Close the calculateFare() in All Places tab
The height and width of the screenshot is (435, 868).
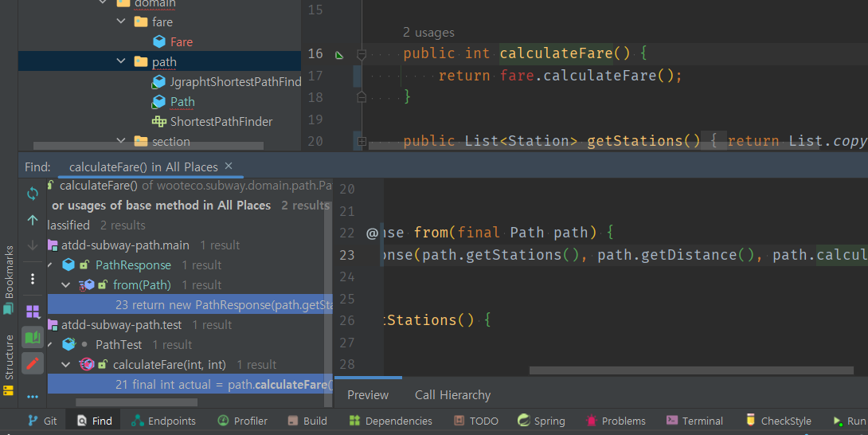[x=229, y=167]
